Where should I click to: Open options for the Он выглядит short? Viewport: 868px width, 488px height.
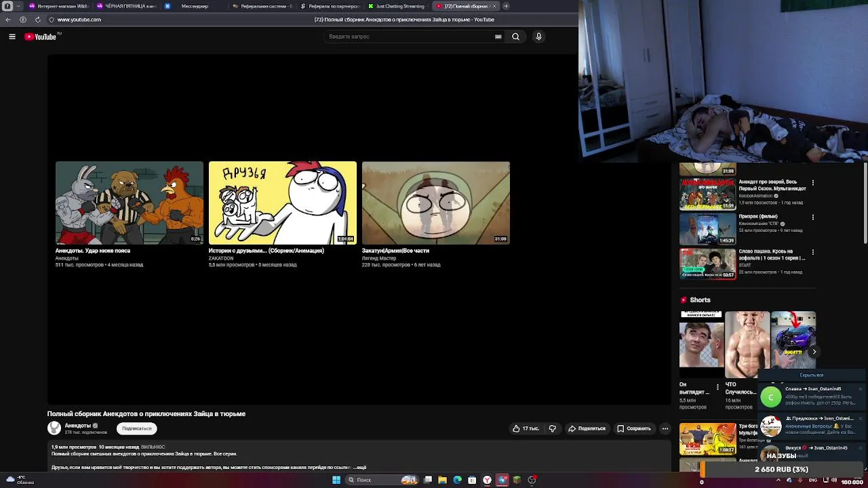pos(717,387)
